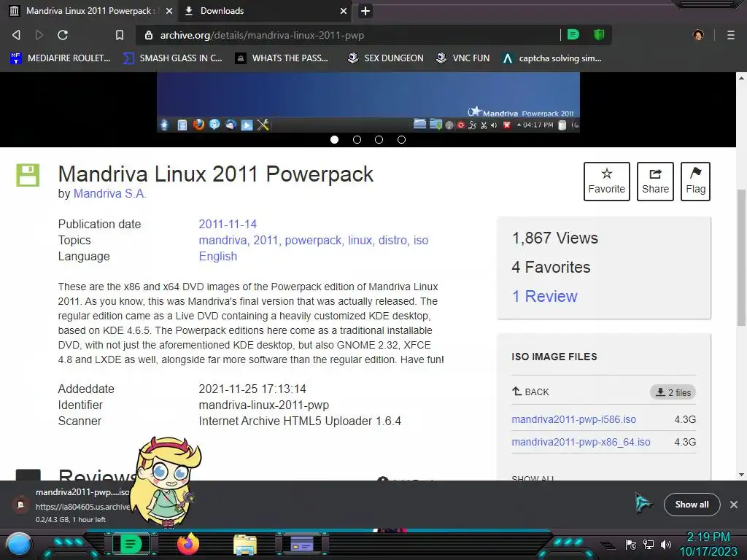Viewport: 747px width, 560px height.
Task: Open the browser hamburger menu
Action: (x=730, y=35)
